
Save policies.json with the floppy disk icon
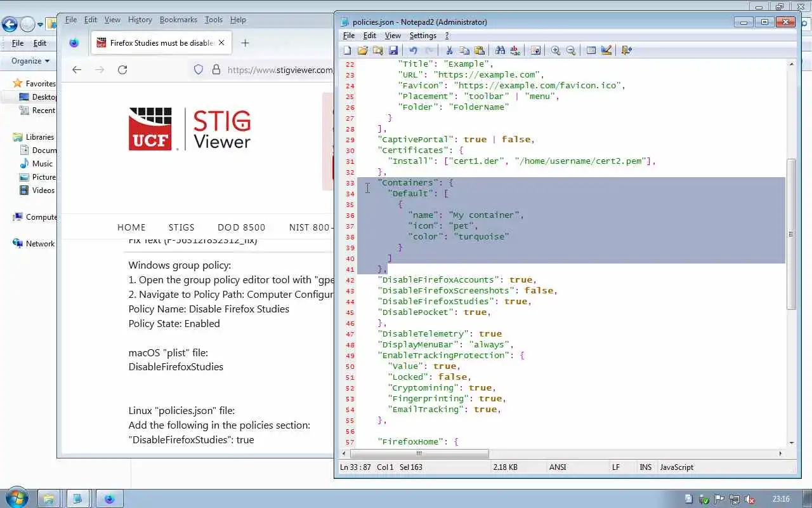pos(393,50)
